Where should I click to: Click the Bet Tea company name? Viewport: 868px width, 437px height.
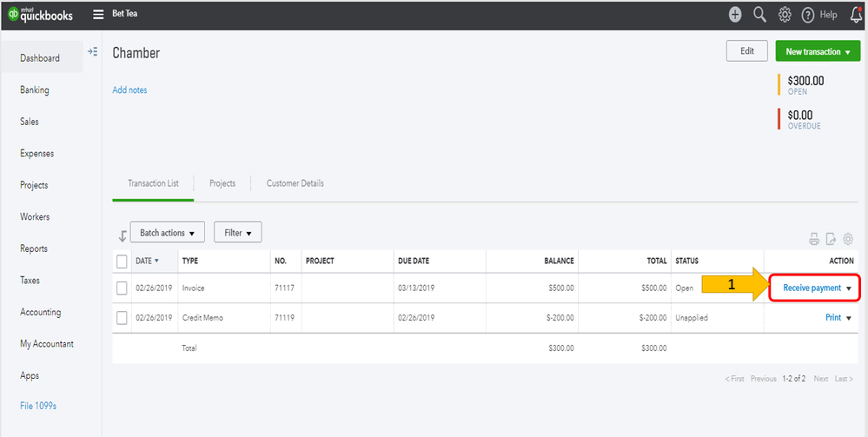124,14
